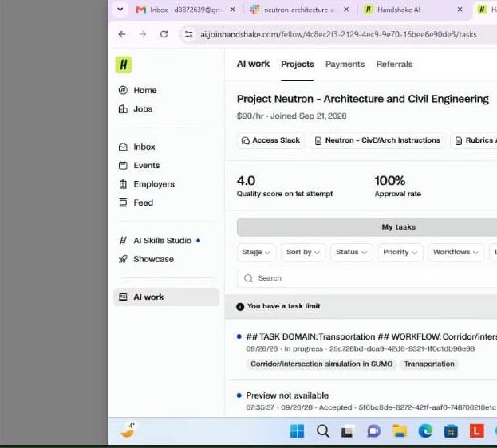Click the address bar URL
497x448 pixels.
click(x=338, y=34)
